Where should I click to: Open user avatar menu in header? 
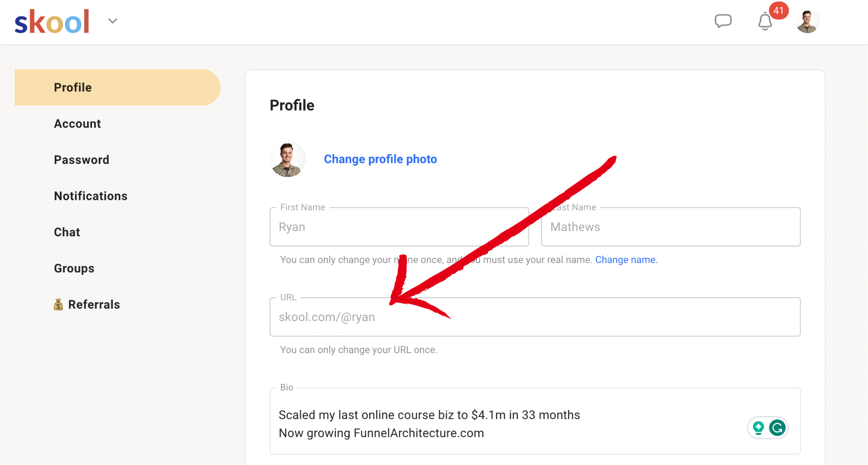(x=807, y=22)
